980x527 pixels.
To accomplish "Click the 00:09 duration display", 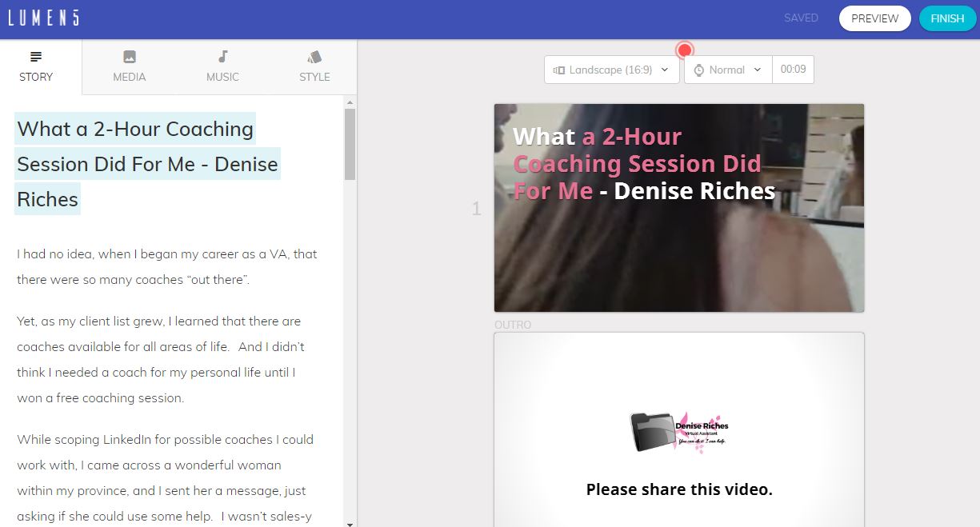I will [793, 70].
